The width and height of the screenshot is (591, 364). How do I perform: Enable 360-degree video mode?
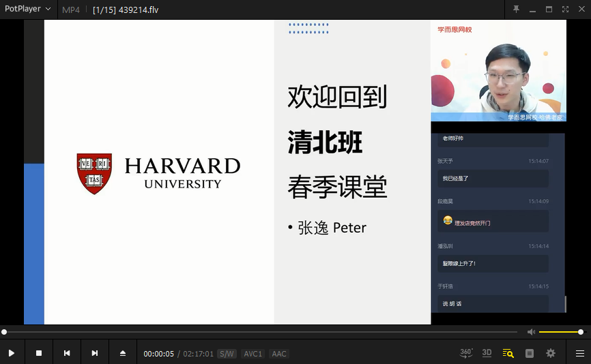(466, 353)
